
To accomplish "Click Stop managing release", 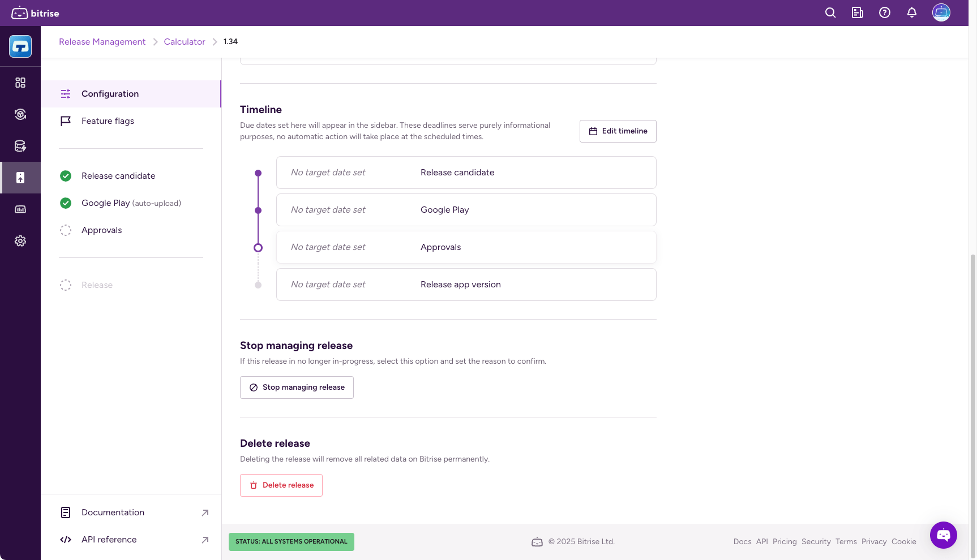I will coord(297,387).
